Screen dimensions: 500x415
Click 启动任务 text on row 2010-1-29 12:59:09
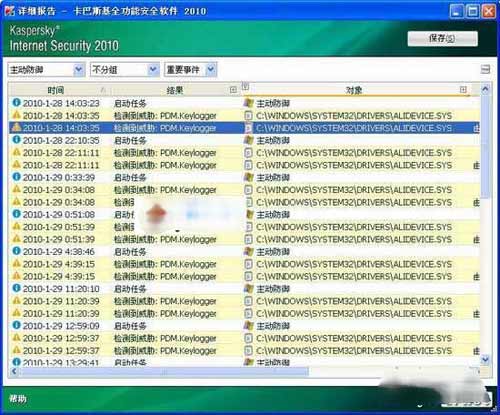(x=130, y=326)
